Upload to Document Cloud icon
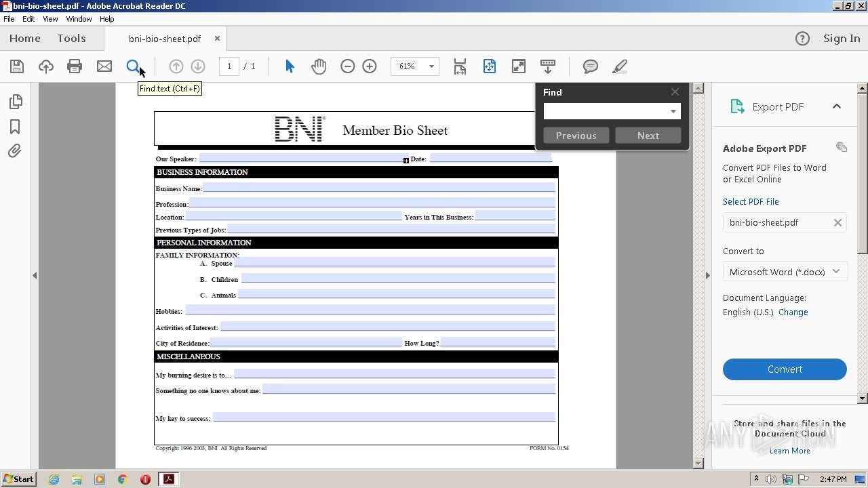The height and width of the screenshot is (488, 868). pos(45,66)
